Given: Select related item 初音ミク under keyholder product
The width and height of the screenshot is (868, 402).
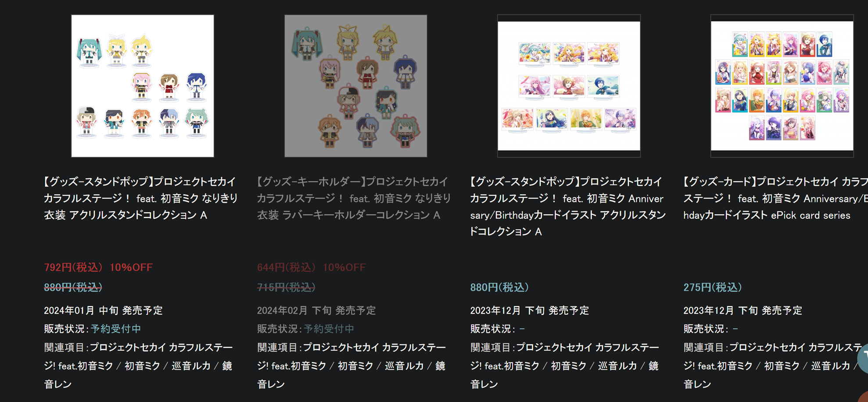Looking at the screenshot, I should (355, 366).
